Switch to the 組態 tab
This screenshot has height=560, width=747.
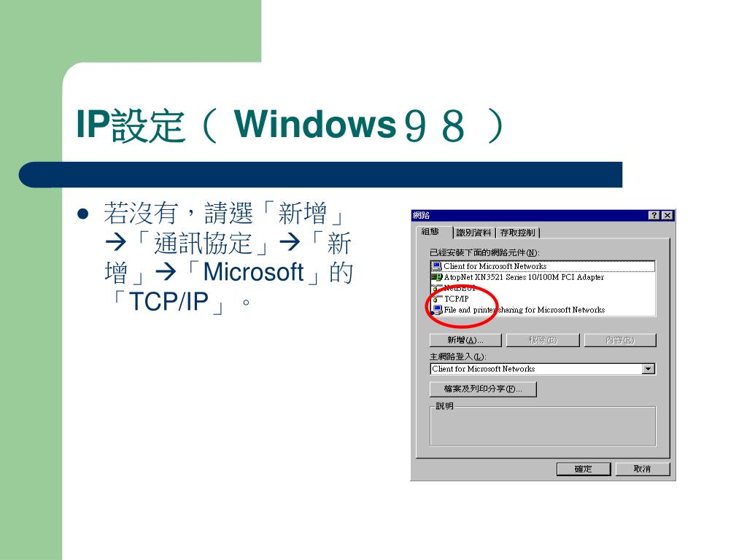pyautogui.click(x=430, y=232)
